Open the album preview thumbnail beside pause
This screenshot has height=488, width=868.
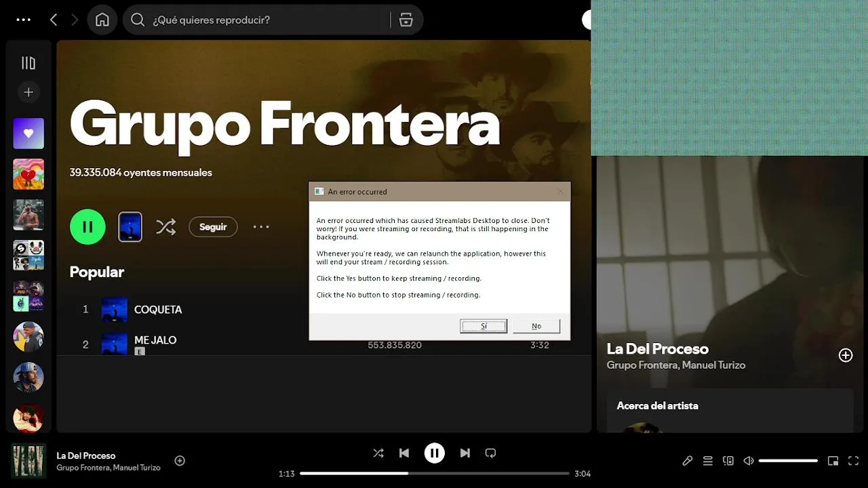130,227
